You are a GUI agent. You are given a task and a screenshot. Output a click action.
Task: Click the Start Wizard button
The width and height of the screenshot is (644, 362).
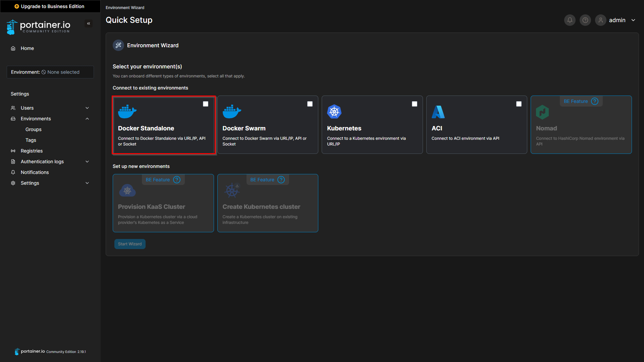(130, 244)
